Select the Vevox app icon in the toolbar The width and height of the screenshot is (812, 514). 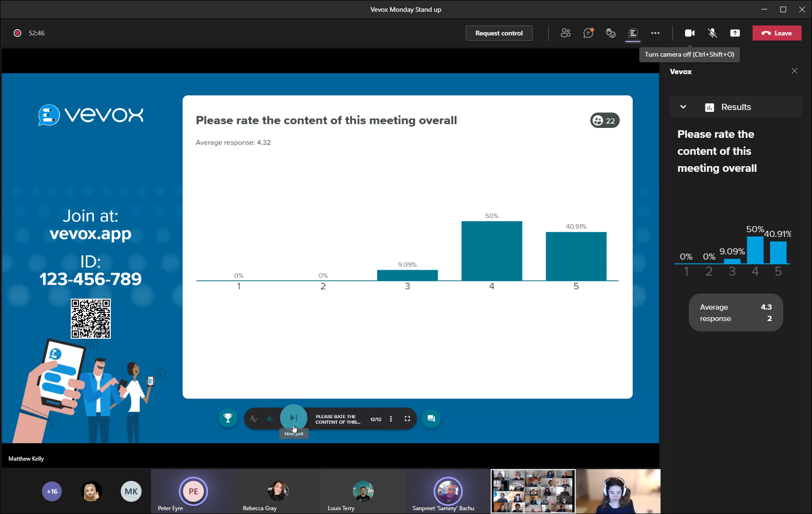click(x=633, y=33)
